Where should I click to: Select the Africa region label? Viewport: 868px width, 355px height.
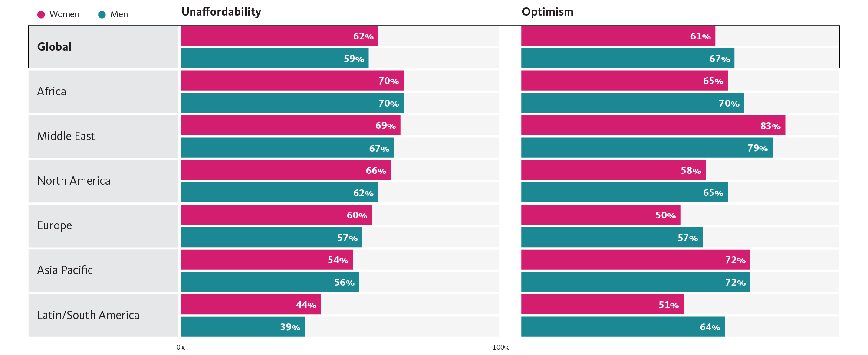[x=52, y=91]
